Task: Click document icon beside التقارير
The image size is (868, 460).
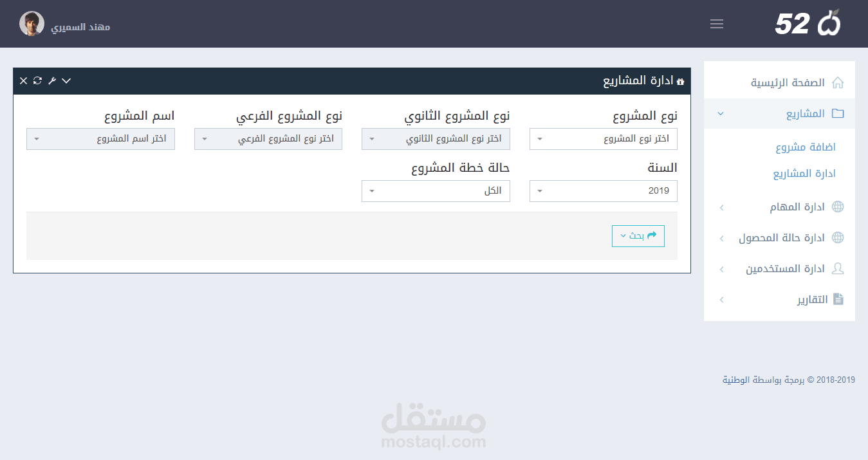Action: (x=838, y=299)
